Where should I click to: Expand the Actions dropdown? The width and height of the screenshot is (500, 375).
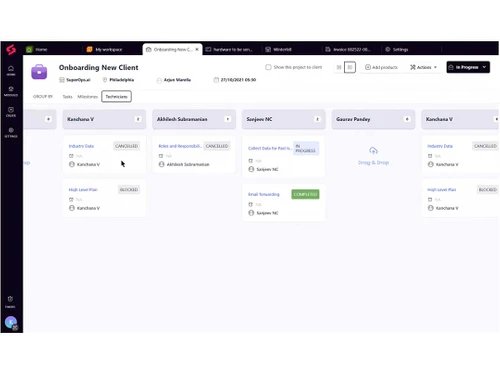point(423,67)
